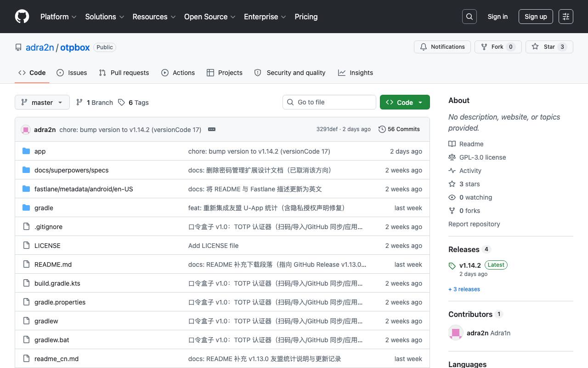Open the build.gradle.kts file
This screenshot has height=368, width=588.
point(57,283)
